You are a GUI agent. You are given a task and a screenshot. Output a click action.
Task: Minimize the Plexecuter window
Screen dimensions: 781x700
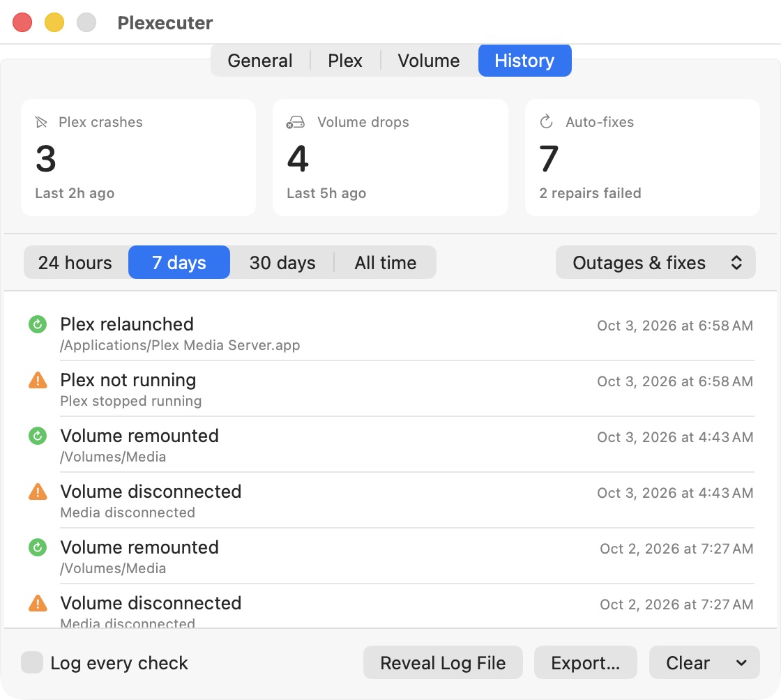click(54, 22)
